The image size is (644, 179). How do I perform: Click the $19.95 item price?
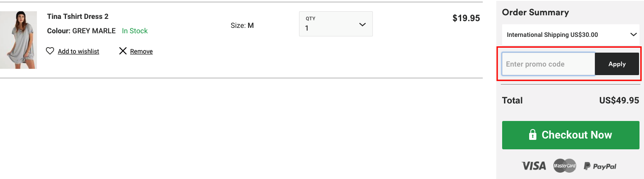click(x=466, y=18)
